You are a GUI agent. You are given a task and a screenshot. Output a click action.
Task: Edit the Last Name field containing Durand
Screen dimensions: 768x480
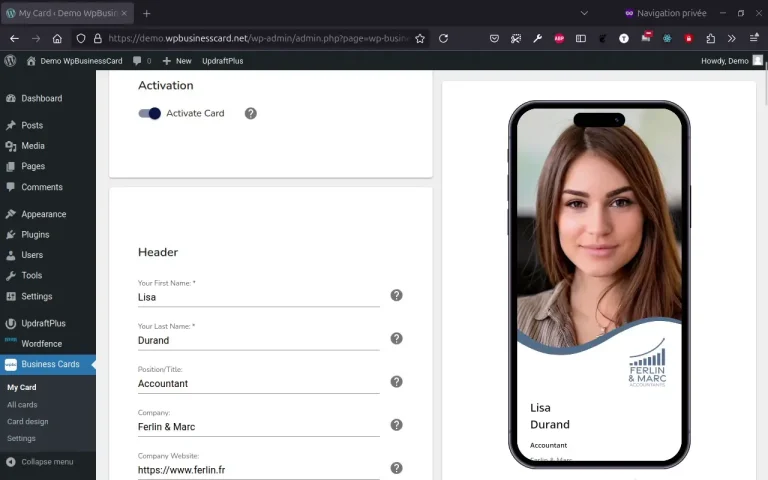(259, 340)
